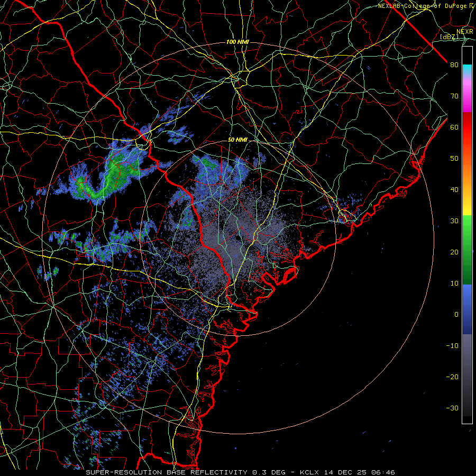Click the Super-Resolution Base Reflectivity caption
476x476 pixels.
point(240,472)
